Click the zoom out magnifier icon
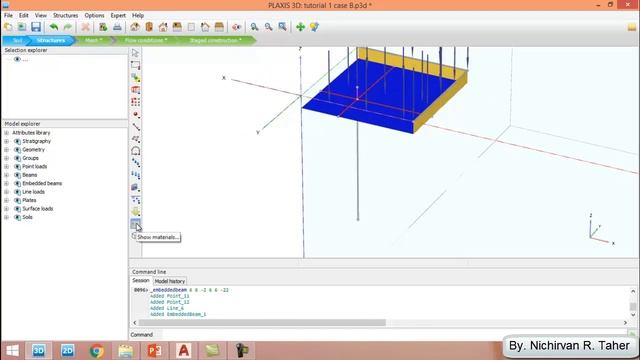The width and height of the screenshot is (640, 360). pyautogui.click(x=268, y=27)
